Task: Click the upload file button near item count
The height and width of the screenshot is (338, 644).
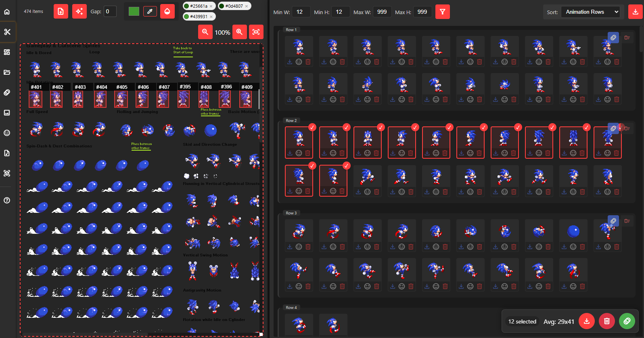Action: [x=61, y=11]
